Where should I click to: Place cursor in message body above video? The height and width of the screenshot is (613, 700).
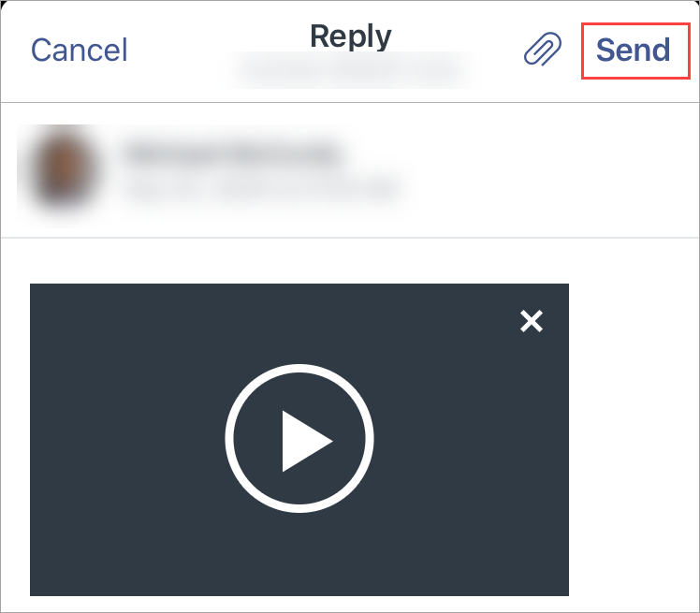click(x=350, y=261)
